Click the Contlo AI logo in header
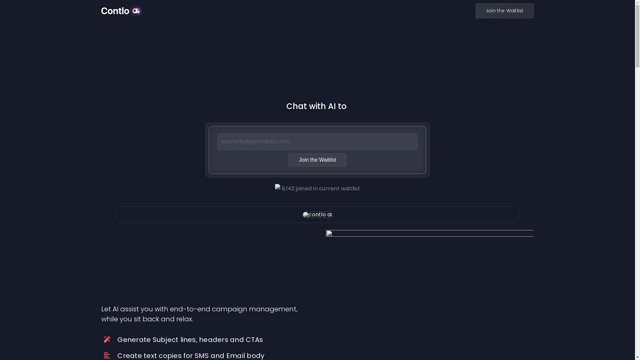640x360 pixels. [x=121, y=11]
